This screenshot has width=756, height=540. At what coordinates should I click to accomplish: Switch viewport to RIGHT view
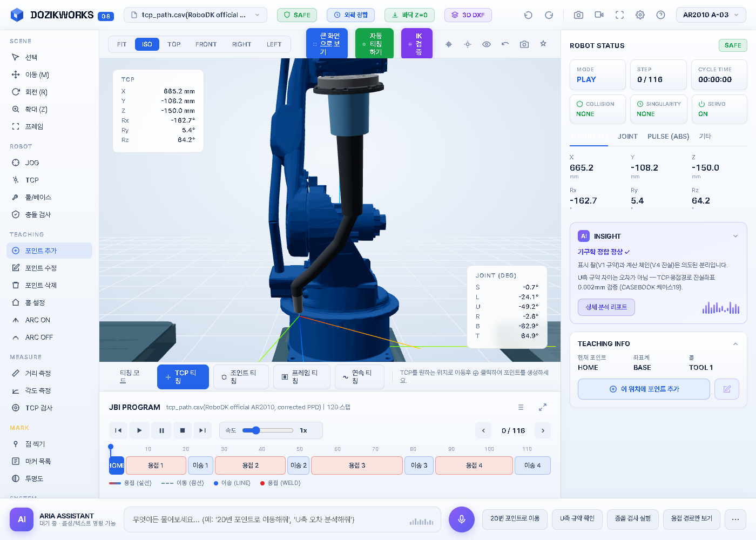coord(241,44)
